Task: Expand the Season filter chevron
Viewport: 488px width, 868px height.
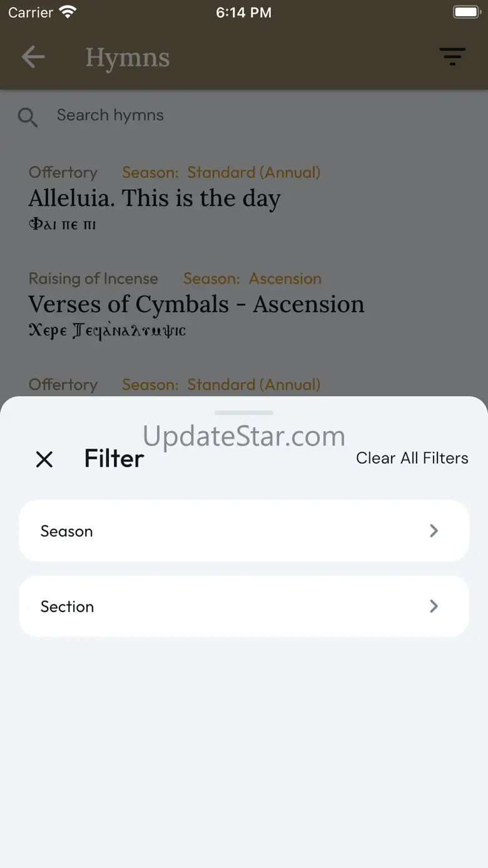Action: coord(434,531)
